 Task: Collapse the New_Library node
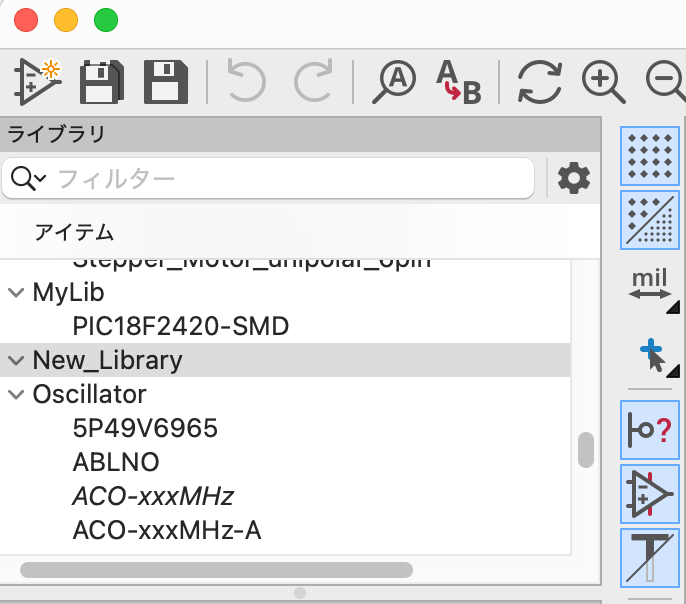point(16,360)
